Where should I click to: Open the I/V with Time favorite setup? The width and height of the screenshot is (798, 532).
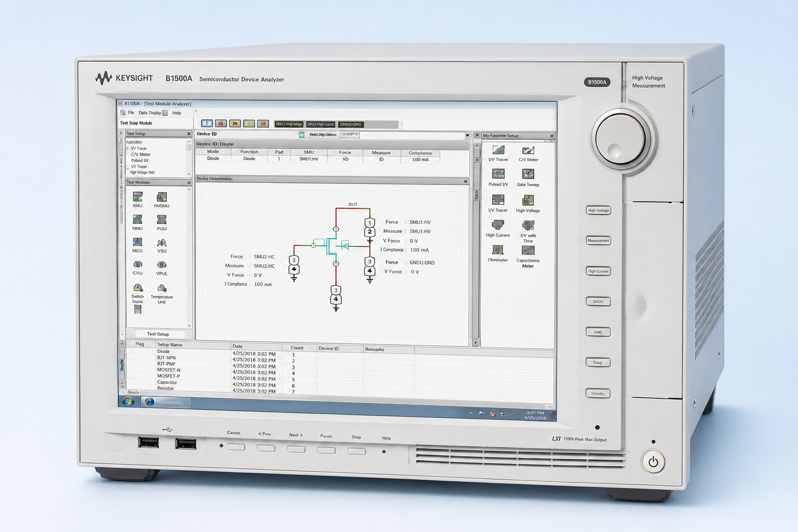tap(528, 225)
